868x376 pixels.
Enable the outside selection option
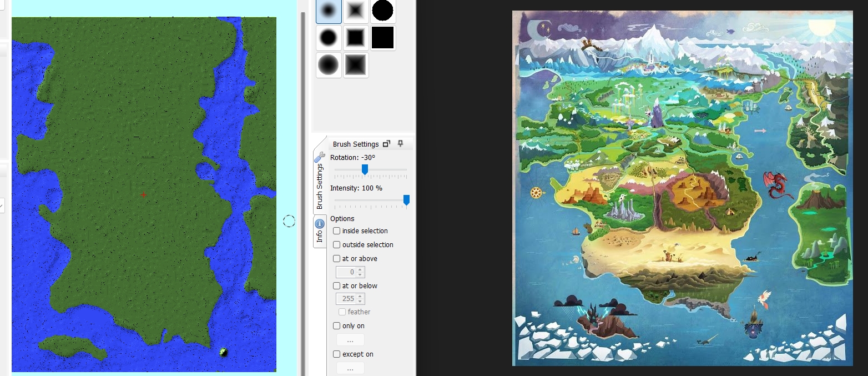pos(336,244)
